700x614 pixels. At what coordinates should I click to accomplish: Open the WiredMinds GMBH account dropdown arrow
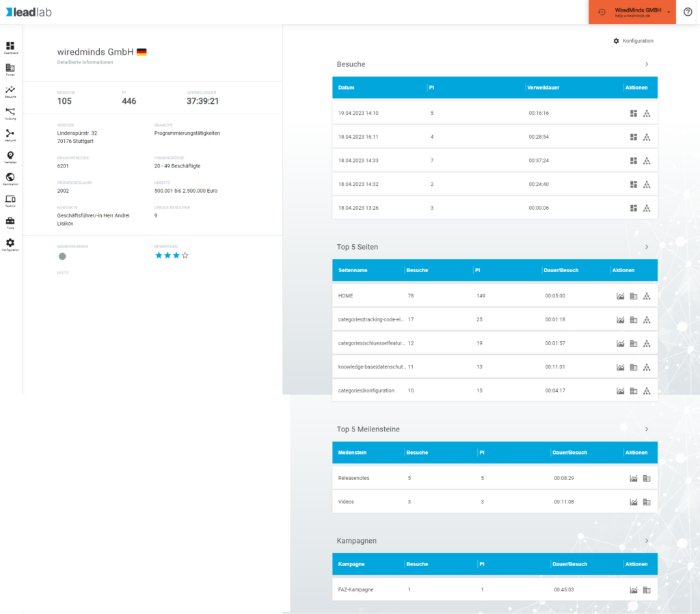point(669,12)
